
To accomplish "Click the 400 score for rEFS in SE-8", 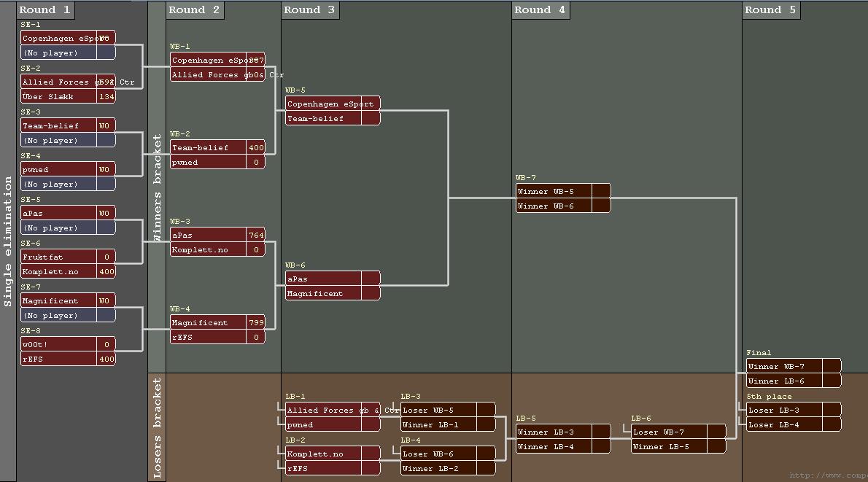I will click(106, 359).
